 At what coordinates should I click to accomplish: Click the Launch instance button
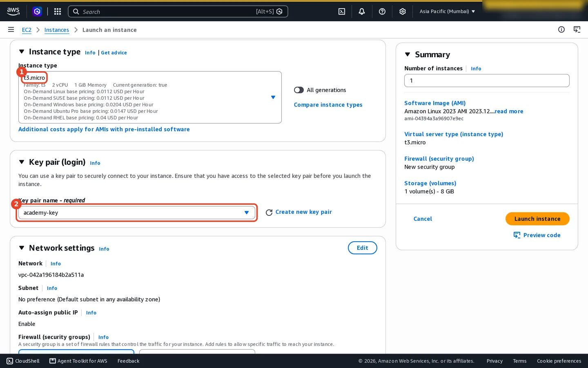537,219
